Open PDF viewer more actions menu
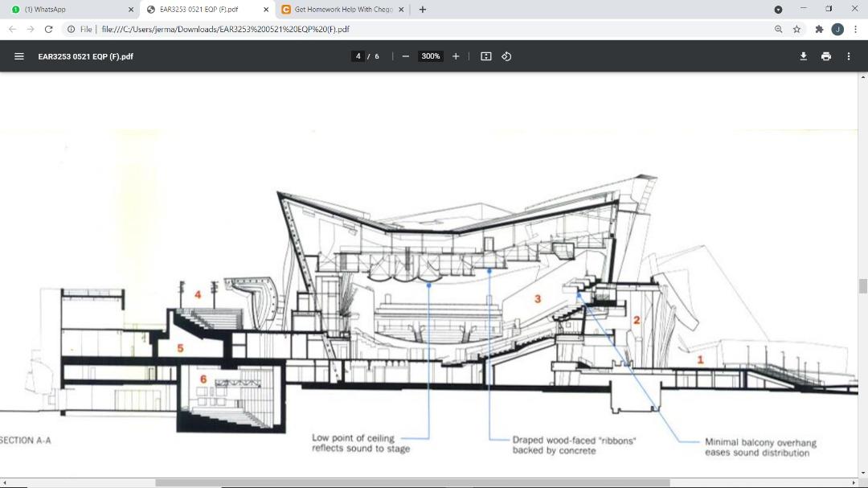 pos(849,56)
